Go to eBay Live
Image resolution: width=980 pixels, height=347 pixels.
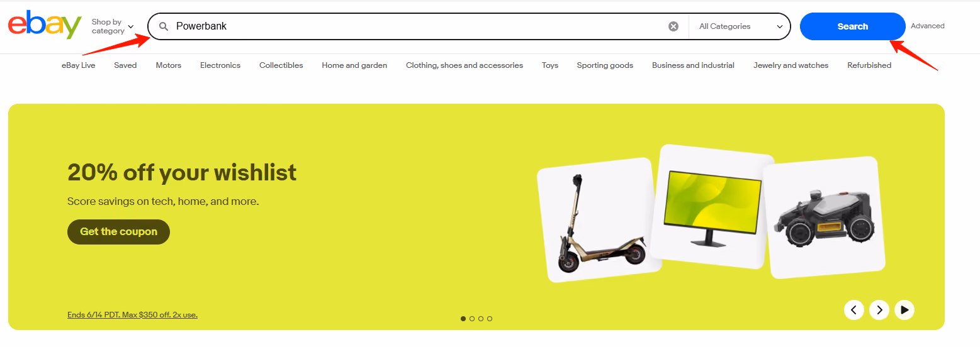pos(79,65)
